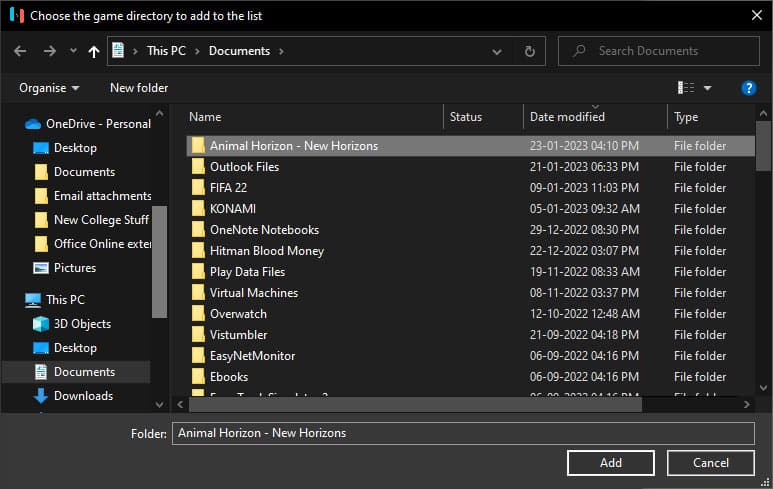Image resolution: width=773 pixels, height=489 pixels.
Task: Create a New folder
Action: [139, 88]
